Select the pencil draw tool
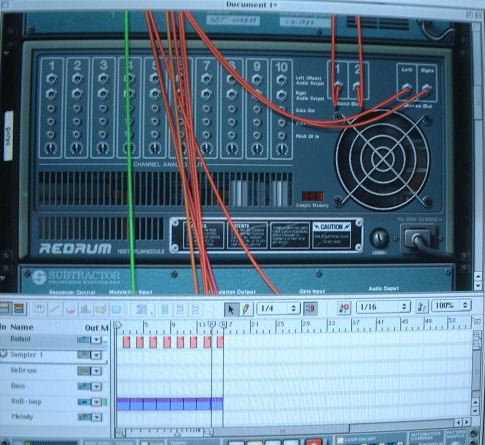Viewport: 485px width, 445px height. 245,309
